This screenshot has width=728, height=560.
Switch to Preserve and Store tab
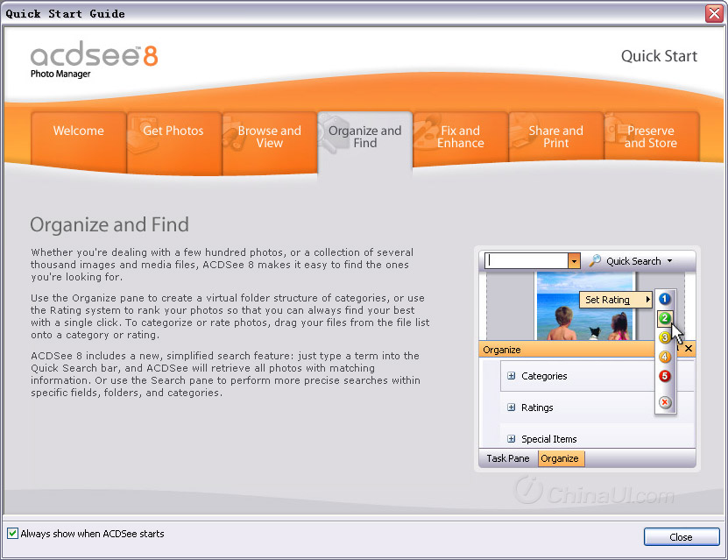pos(652,138)
